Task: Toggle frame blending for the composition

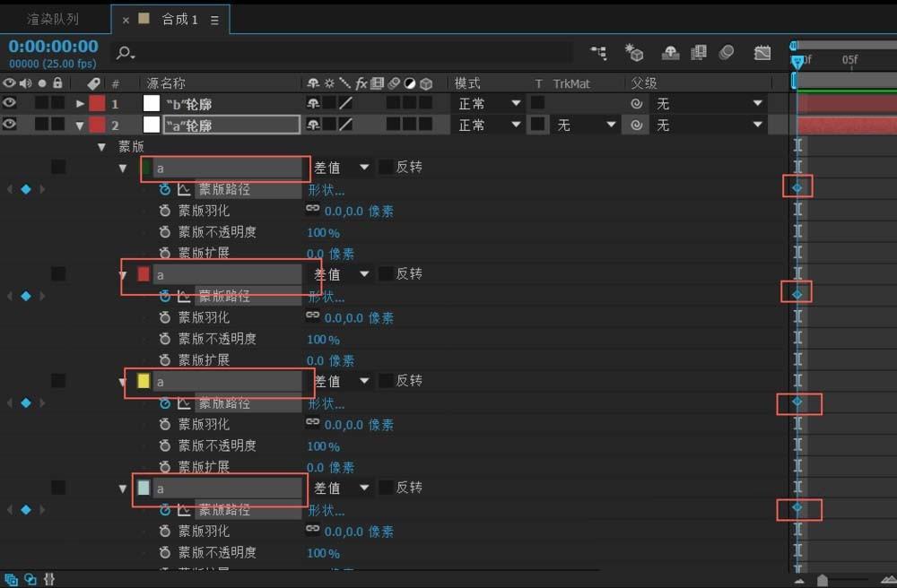Action: click(x=698, y=53)
